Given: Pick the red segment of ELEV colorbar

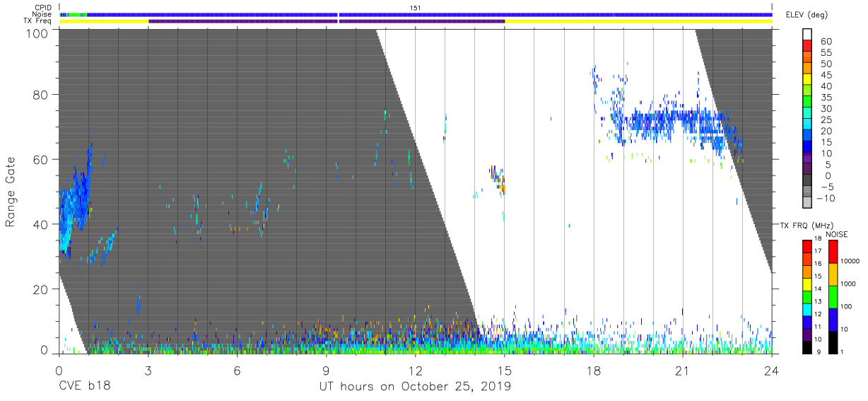Looking at the screenshot, I should pyautogui.click(x=807, y=45).
